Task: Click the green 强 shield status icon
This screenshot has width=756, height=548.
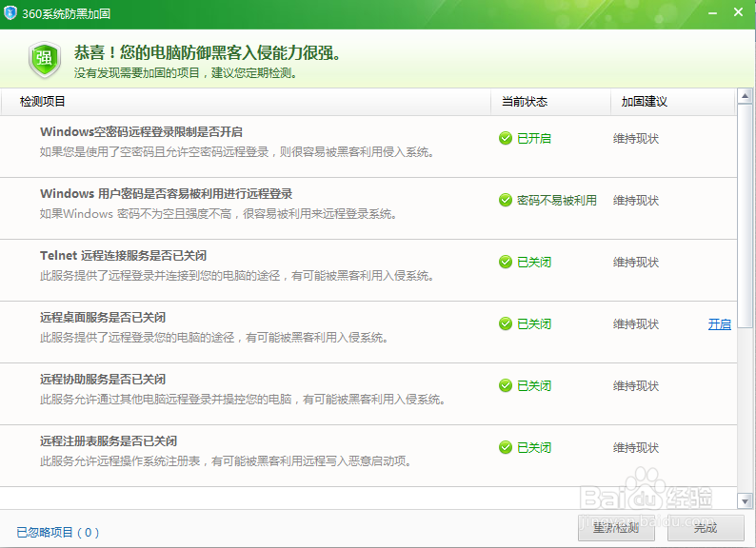Action: tap(45, 59)
